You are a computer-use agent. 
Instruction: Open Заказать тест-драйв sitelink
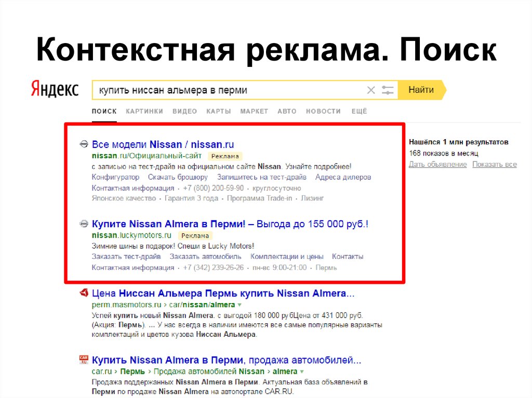click(x=126, y=256)
